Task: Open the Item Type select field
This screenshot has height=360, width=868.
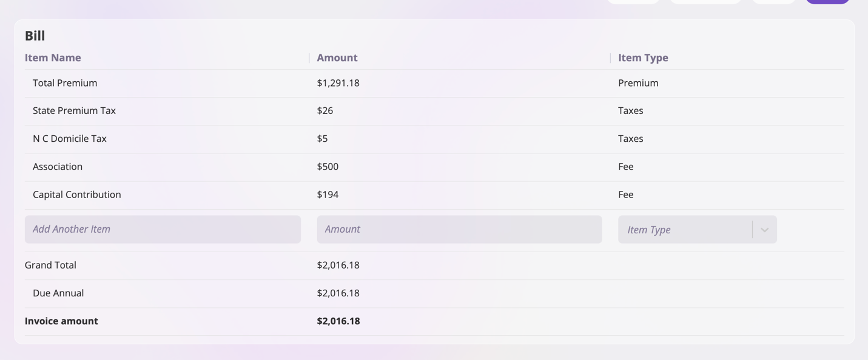Action: (x=685, y=230)
